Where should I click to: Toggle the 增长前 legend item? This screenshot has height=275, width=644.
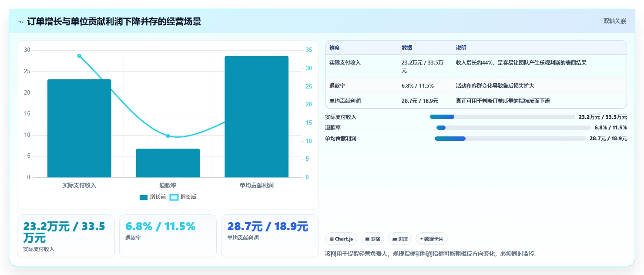[x=153, y=197]
